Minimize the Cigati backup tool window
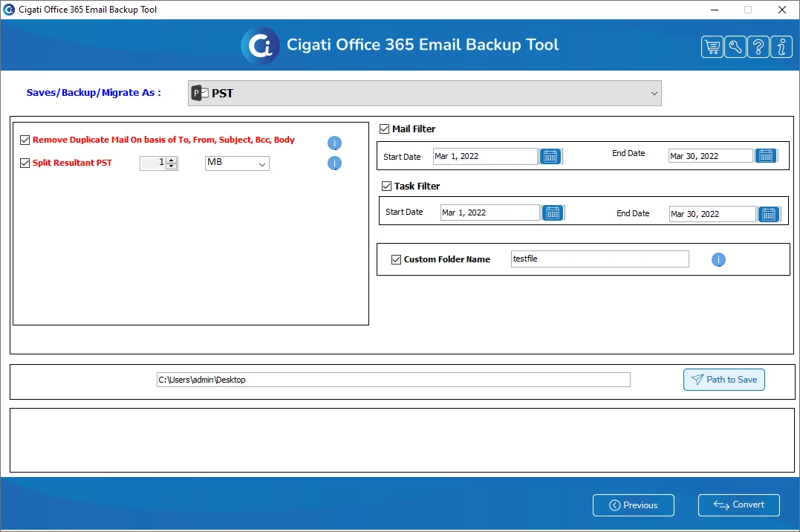Image resolution: width=800 pixels, height=532 pixels. (x=715, y=10)
